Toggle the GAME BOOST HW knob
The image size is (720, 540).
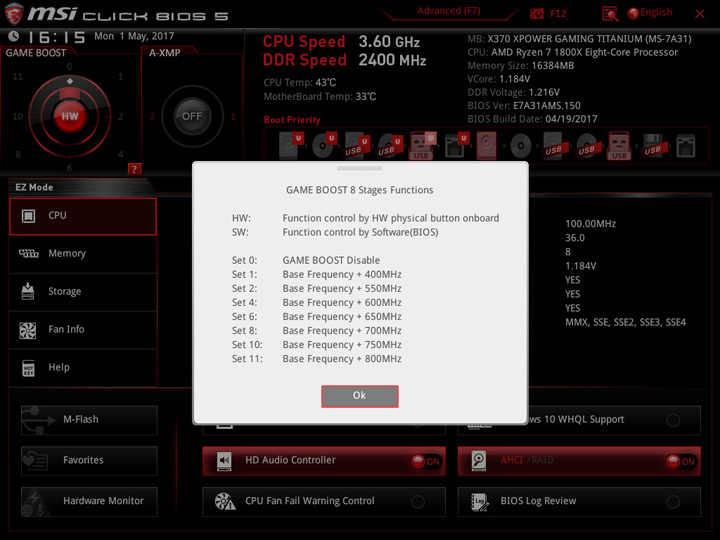[70, 116]
